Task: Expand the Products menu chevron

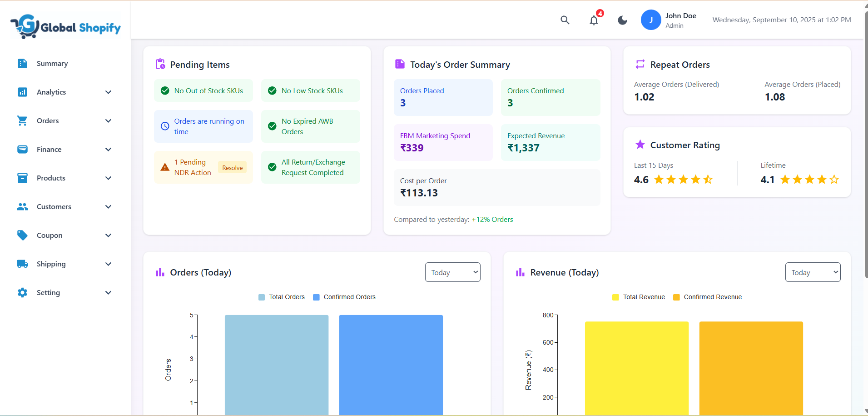Action: tap(108, 178)
